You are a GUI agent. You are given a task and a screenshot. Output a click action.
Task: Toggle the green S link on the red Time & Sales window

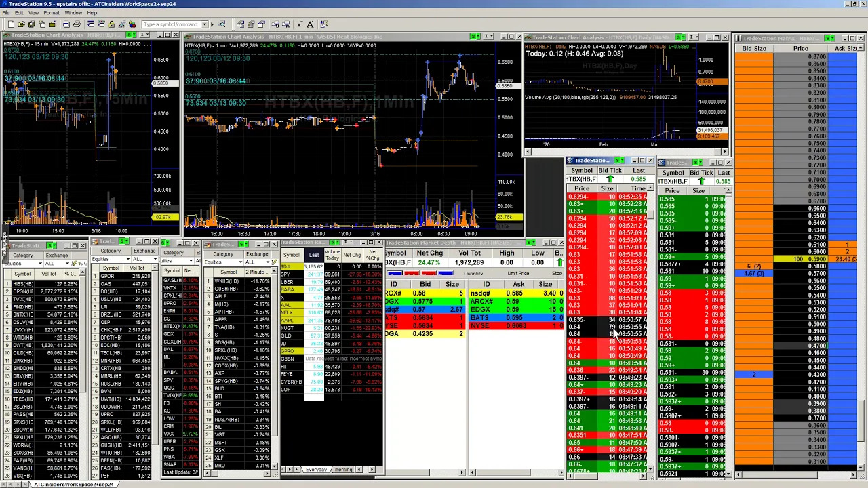(618, 161)
